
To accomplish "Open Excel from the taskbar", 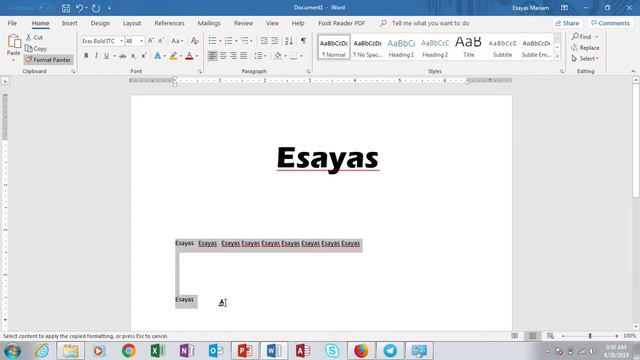I will click(158, 351).
